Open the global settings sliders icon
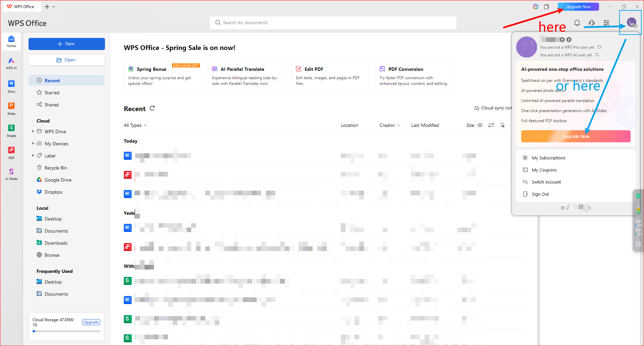The height and width of the screenshot is (346, 644). 606,23
